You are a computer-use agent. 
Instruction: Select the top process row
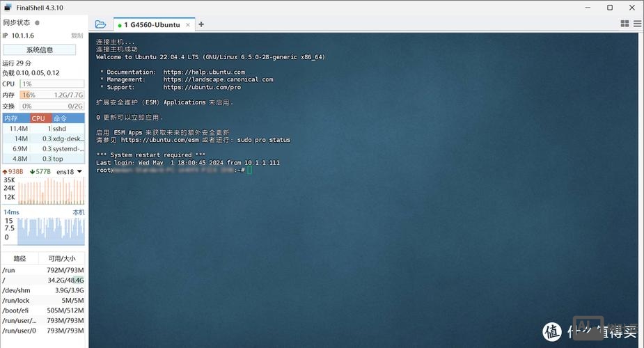[x=44, y=159]
